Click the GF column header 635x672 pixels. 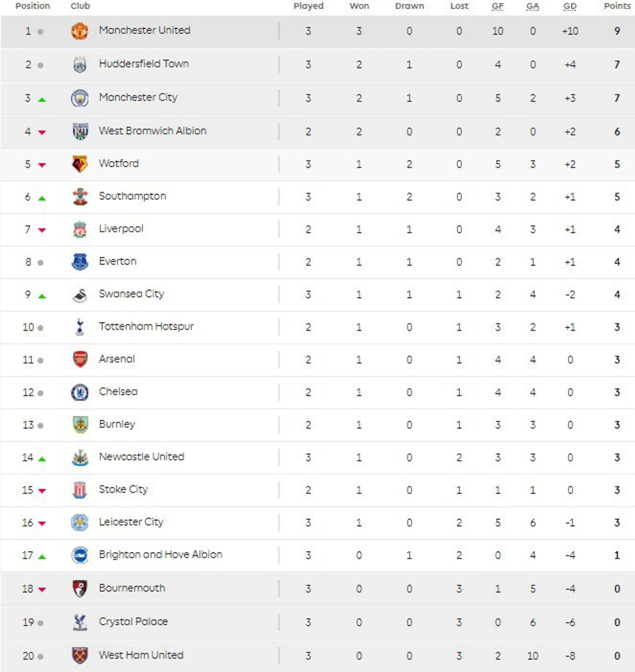click(498, 6)
